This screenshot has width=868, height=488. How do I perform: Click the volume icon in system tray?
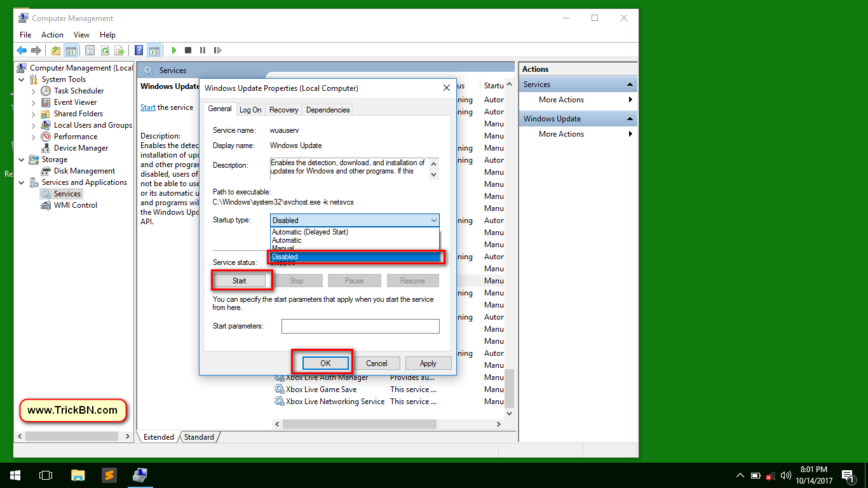785,475
